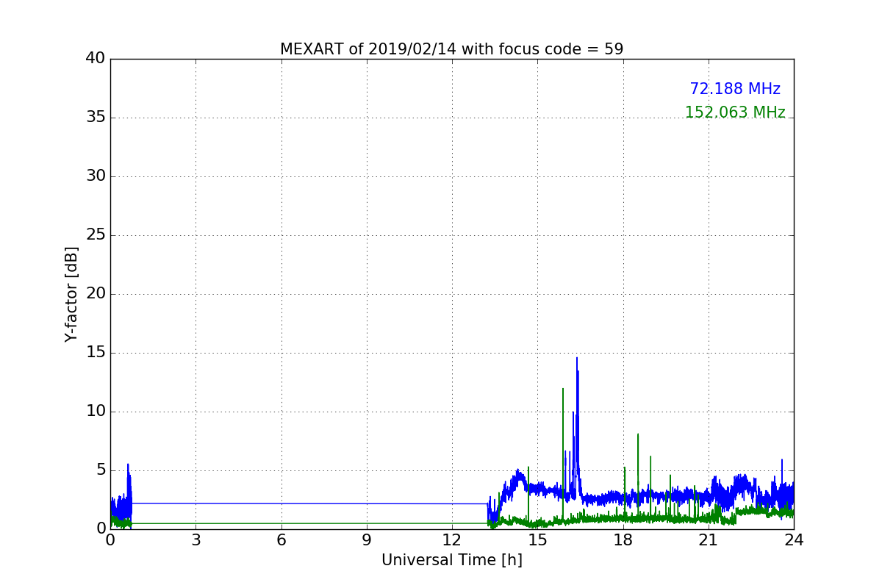This screenshot has height=588, width=882.
Task: Click the x-axis tick label 18
Action: (x=623, y=540)
